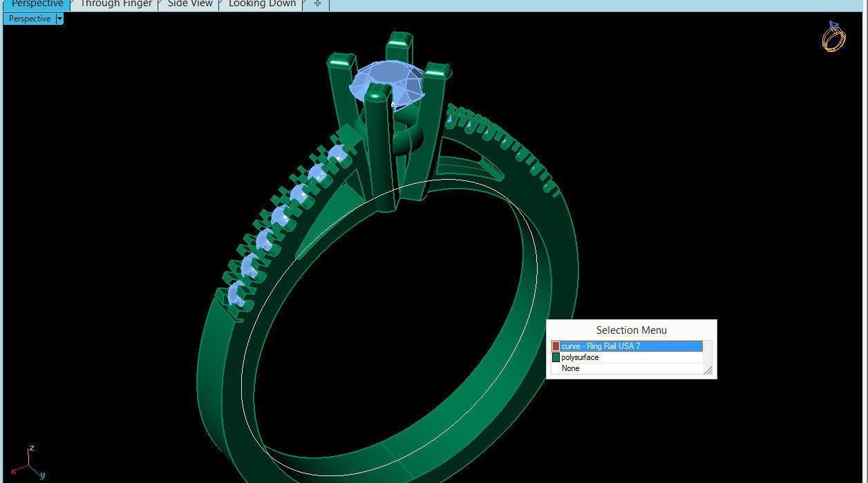
Task: Click the green swatch beside polysurface
Action: coord(556,357)
